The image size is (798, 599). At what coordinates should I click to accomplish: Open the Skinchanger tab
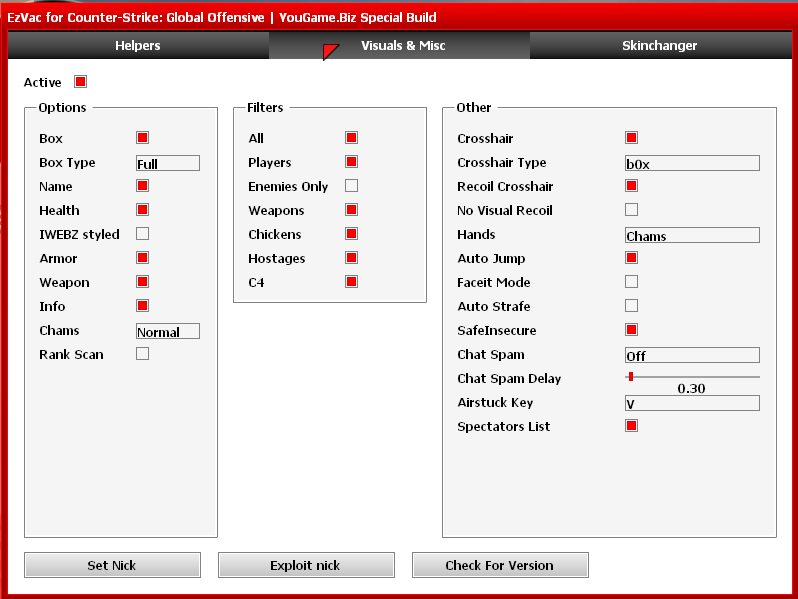coord(660,45)
